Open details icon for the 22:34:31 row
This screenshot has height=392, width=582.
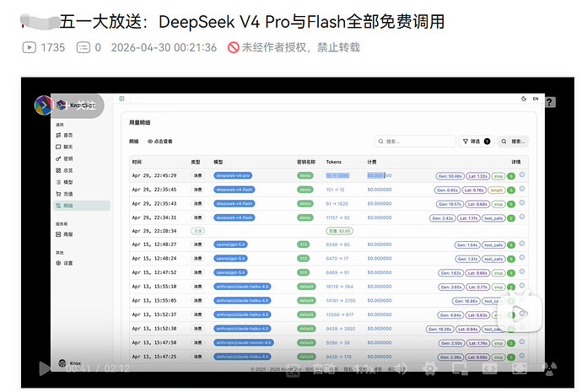[522, 217]
